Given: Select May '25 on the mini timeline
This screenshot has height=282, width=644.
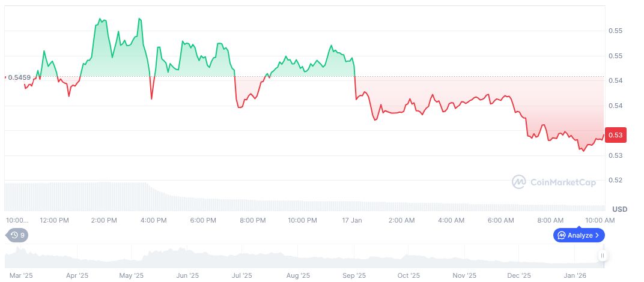Looking at the screenshot, I should (132, 275).
